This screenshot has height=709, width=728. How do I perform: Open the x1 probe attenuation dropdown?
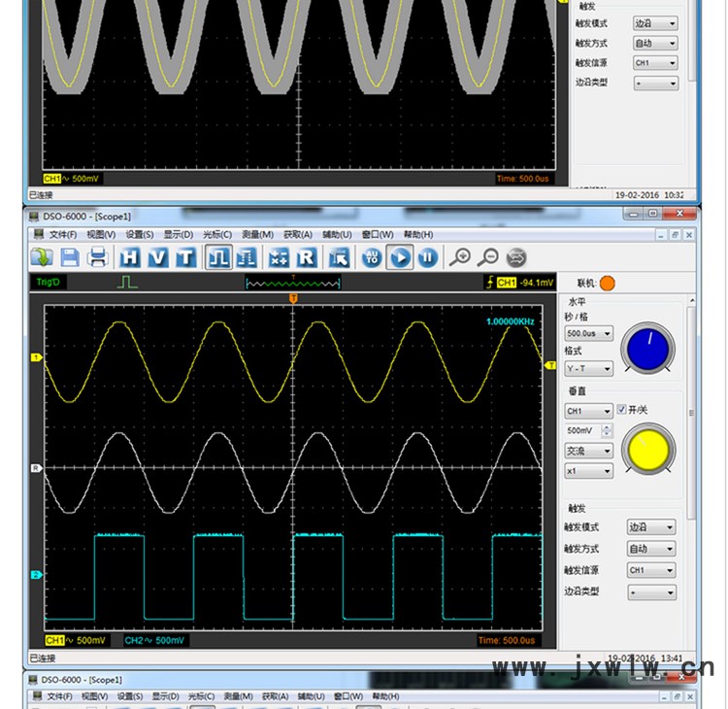(x=589, y=471)
